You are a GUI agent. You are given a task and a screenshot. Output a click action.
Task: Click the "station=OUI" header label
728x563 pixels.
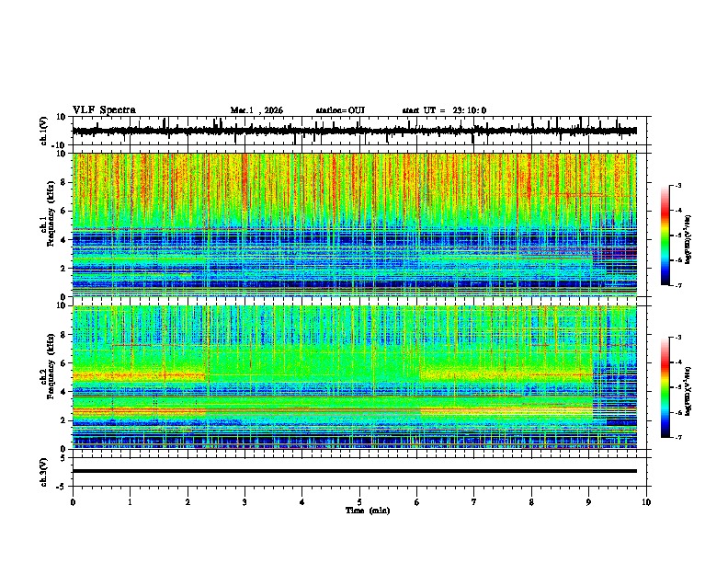[x=340, y=110]
